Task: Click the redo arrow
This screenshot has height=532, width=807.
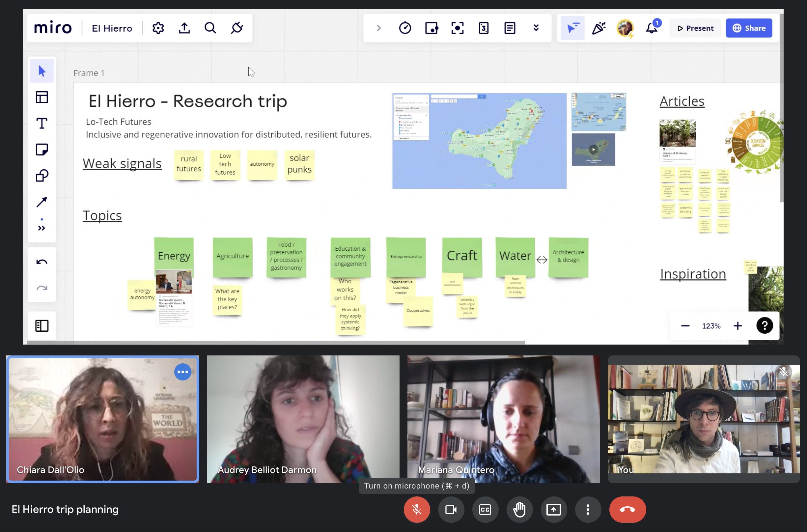Action: 42,288
